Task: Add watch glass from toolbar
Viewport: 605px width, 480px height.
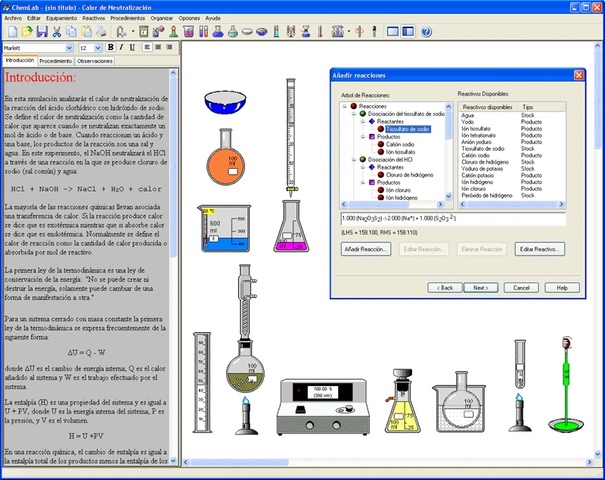Action: coord(247,32)
